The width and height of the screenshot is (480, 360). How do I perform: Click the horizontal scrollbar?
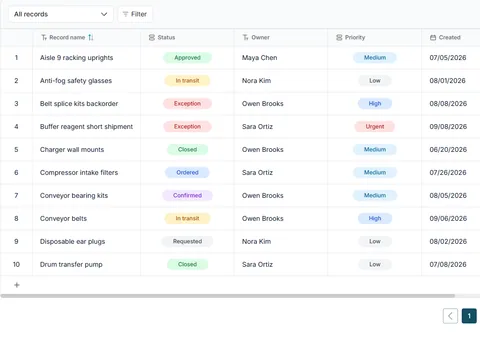point(228,296)
